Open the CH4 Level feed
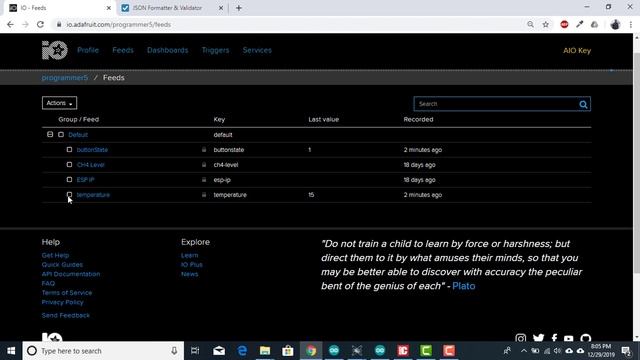Screen dimensions: 640x360 (91, 165)
